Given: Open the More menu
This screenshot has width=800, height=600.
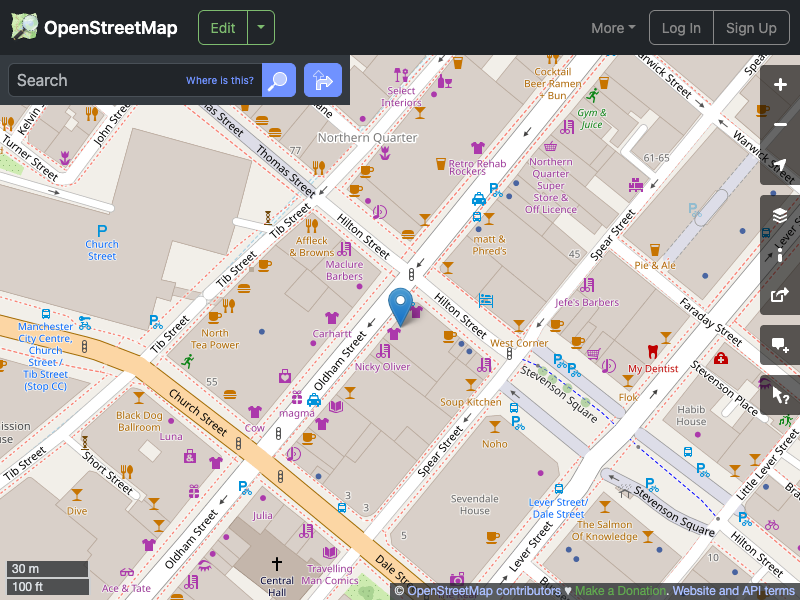Looking at the screenshot, I should [x=612, y=28].
